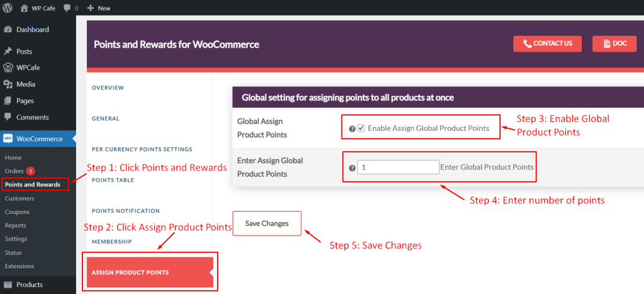Screen dimensions: 644x294
Task: Click the Media library icon
Action: pyautogui.click(x=8, y=84)
